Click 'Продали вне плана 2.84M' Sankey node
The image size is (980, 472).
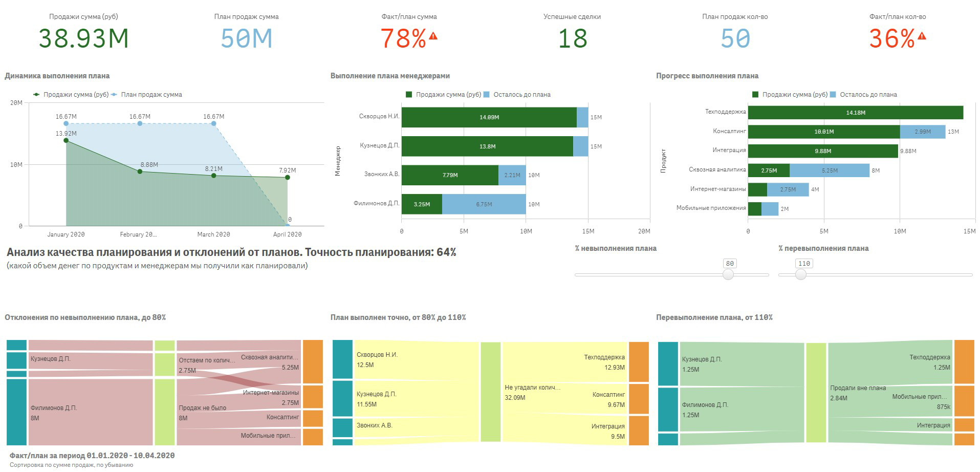tap(816, 393)
